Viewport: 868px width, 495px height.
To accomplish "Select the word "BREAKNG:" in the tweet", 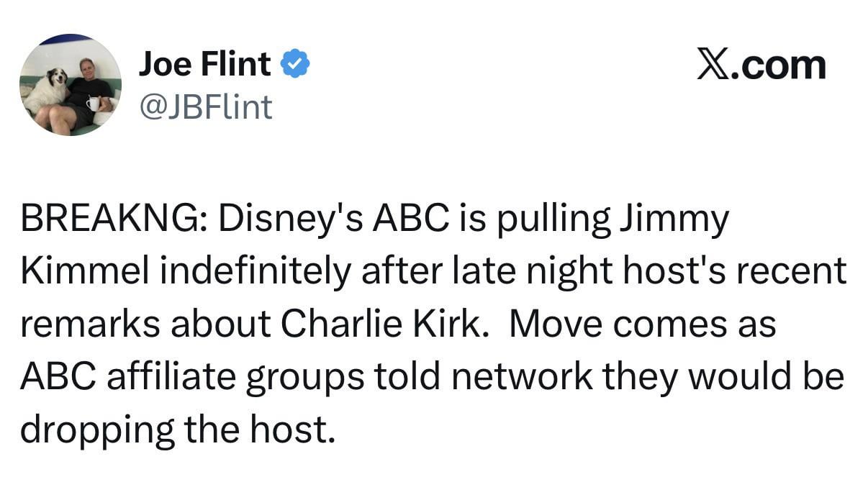I will point(114,219).
